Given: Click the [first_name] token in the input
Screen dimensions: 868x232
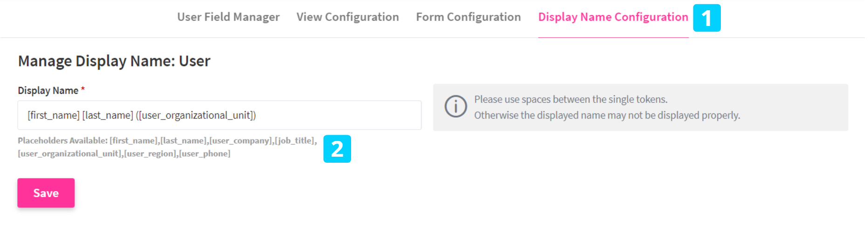Looking at the screenshot, I should [x=54, y=115].
